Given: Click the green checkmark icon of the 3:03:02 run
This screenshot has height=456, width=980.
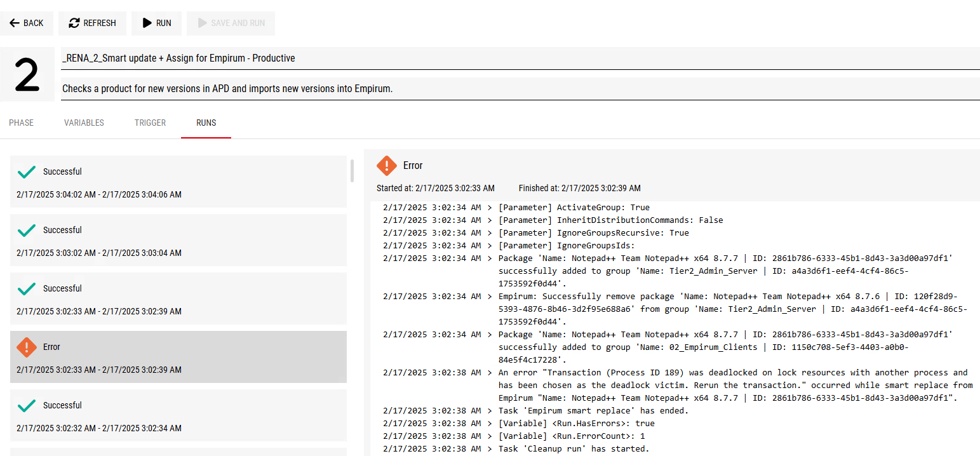Looking at the screenshot, I should [x=27, y=230].
